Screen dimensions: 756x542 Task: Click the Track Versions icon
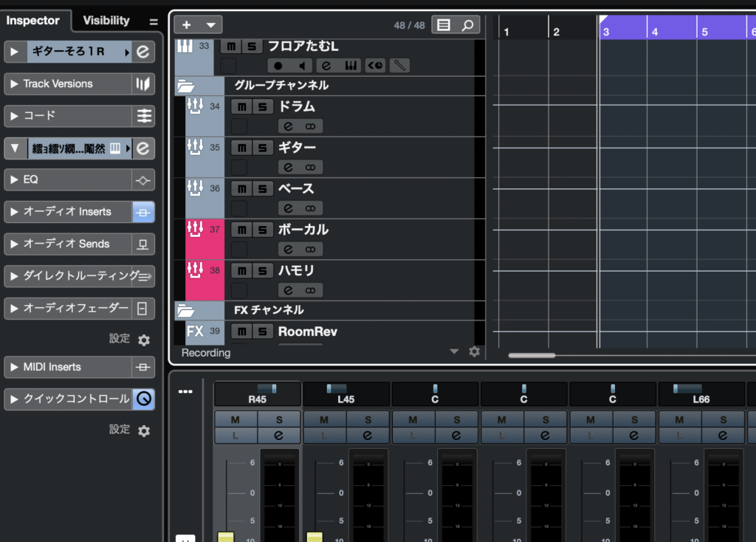coord(143,84)
